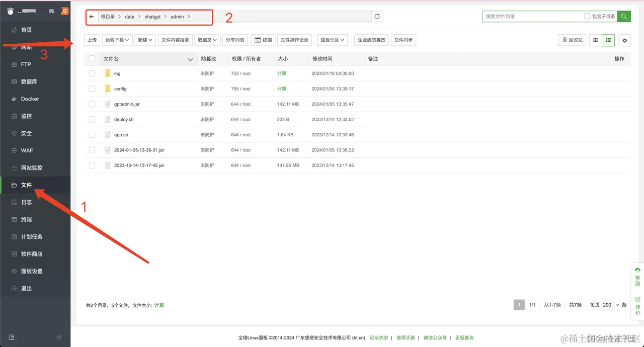Click the config folder icon

pos(107,89)
